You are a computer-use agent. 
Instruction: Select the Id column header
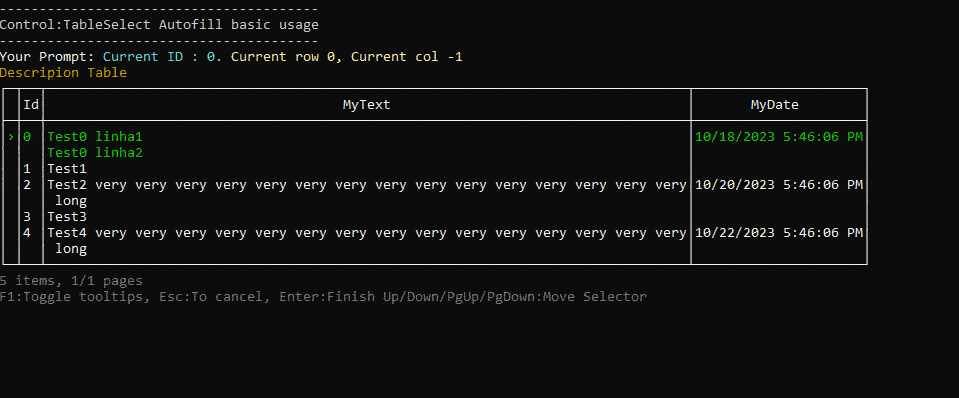pyautogui.click(x=31, y=105)
